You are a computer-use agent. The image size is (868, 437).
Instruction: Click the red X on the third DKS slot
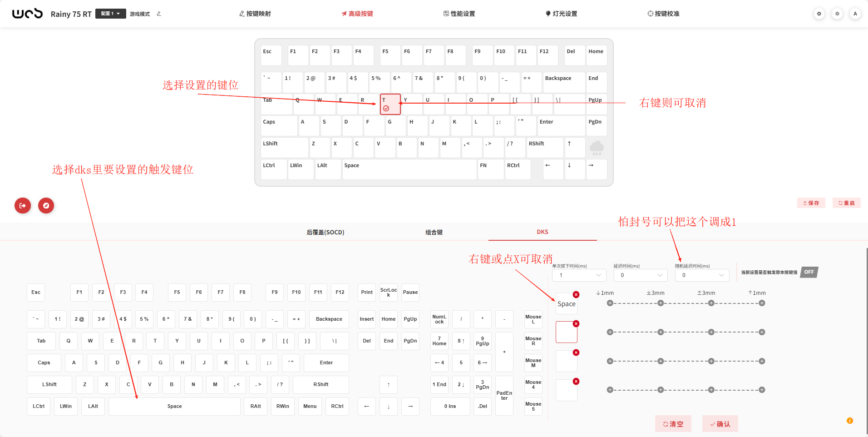576,353
